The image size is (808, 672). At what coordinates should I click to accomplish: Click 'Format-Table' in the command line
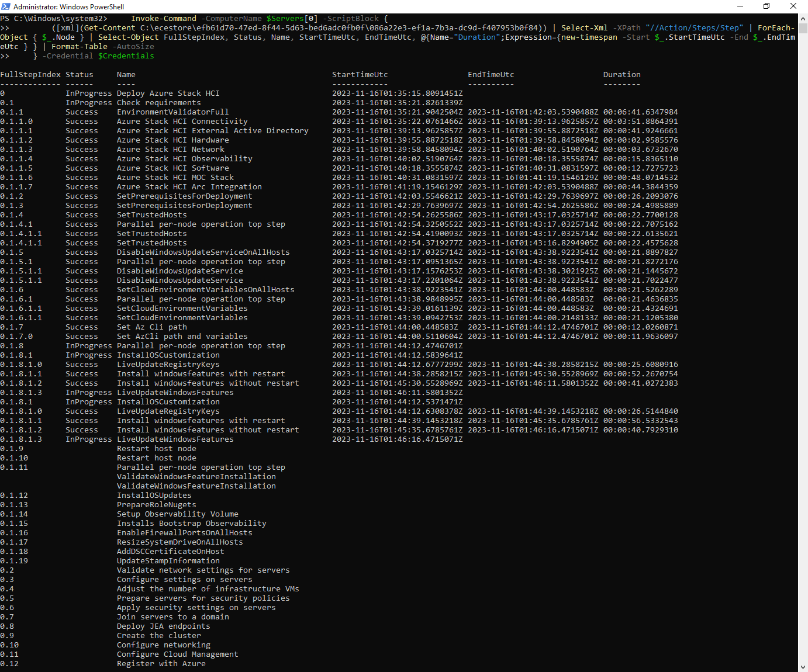coord(80,47)
